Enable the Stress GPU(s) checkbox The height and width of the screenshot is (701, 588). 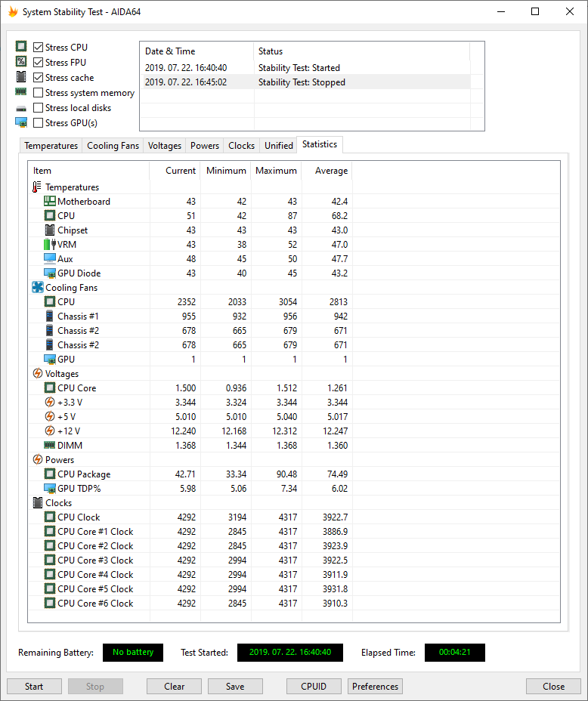click(x=39, y=122)
